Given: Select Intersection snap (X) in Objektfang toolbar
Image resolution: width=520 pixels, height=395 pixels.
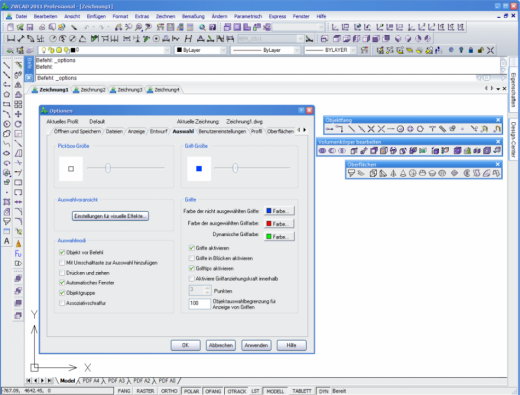Looking at the screenshot, I should (x=371, y=129).
